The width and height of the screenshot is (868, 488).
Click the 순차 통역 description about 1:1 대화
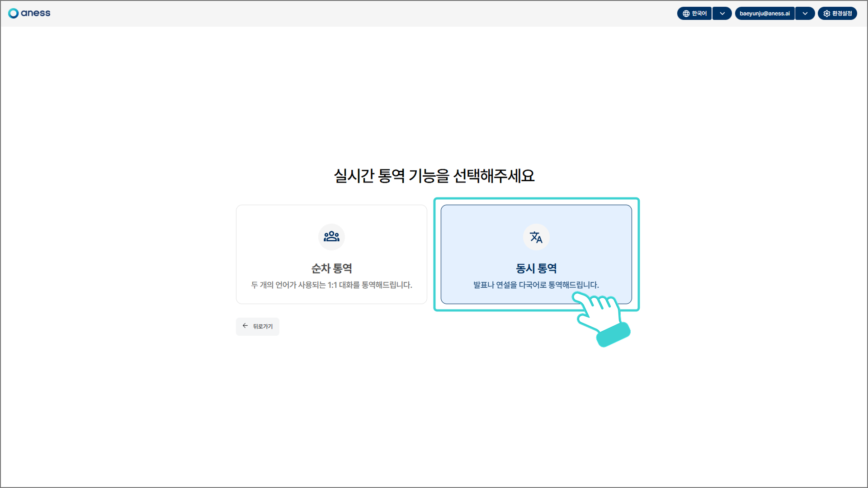tap(331, 285)
